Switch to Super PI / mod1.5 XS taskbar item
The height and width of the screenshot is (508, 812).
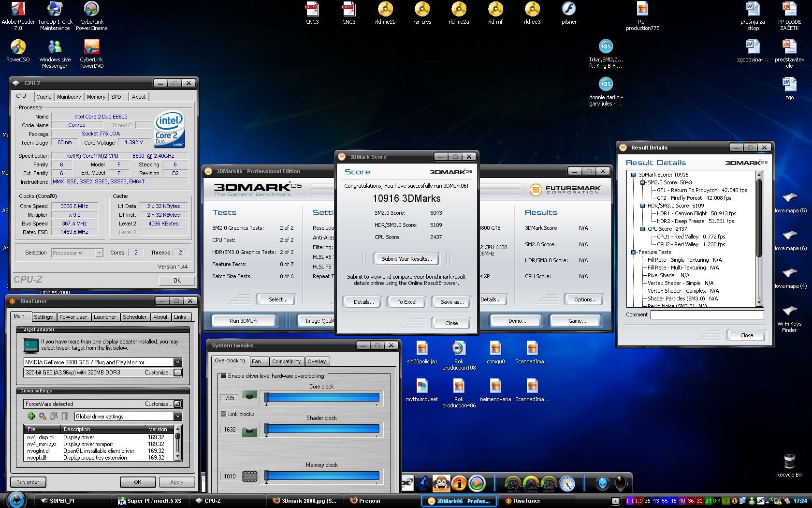point(150,501)
